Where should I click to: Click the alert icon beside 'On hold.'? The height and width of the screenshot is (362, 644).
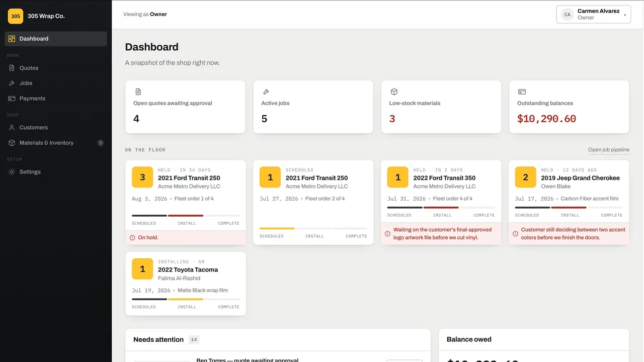point(132,237)
